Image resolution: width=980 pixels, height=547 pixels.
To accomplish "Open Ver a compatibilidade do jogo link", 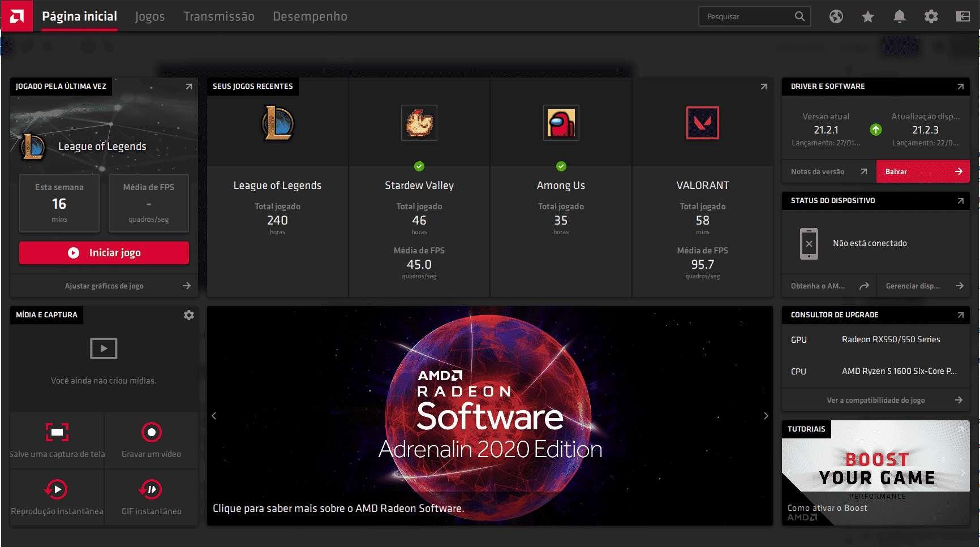I will 876,400.
